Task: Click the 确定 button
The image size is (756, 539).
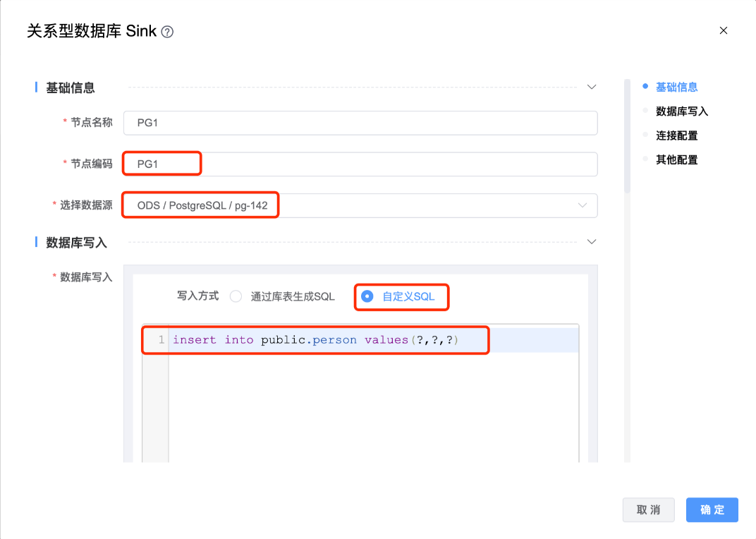Action: pyautogui.click(x=712, y=510)
